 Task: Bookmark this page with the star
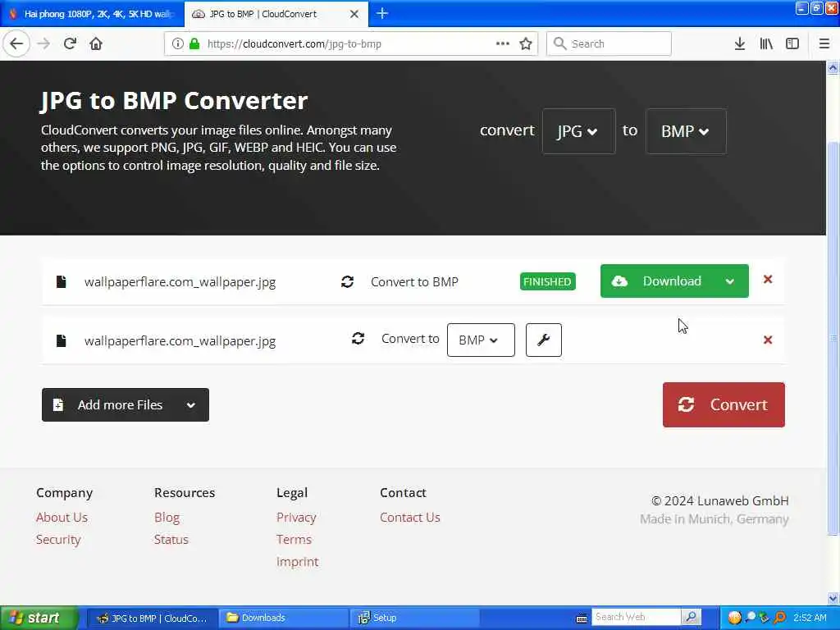[526, 43]
